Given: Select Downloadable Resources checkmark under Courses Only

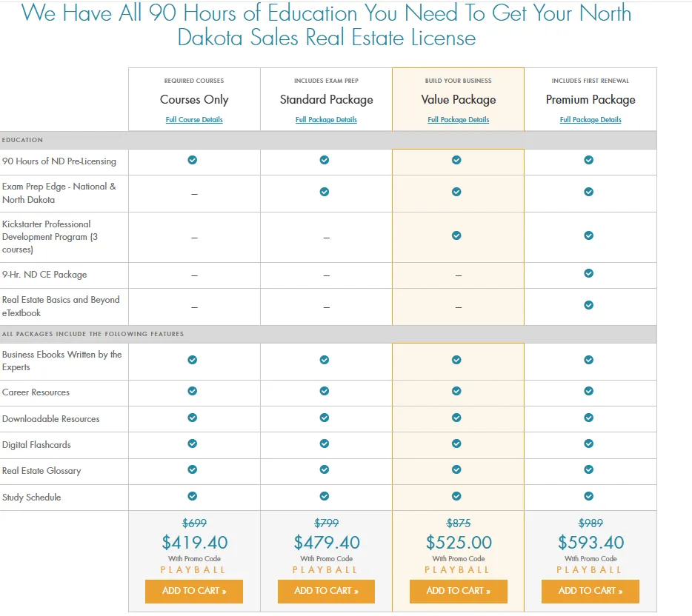Looking at the screenshot, I should [x=193, y=418].
